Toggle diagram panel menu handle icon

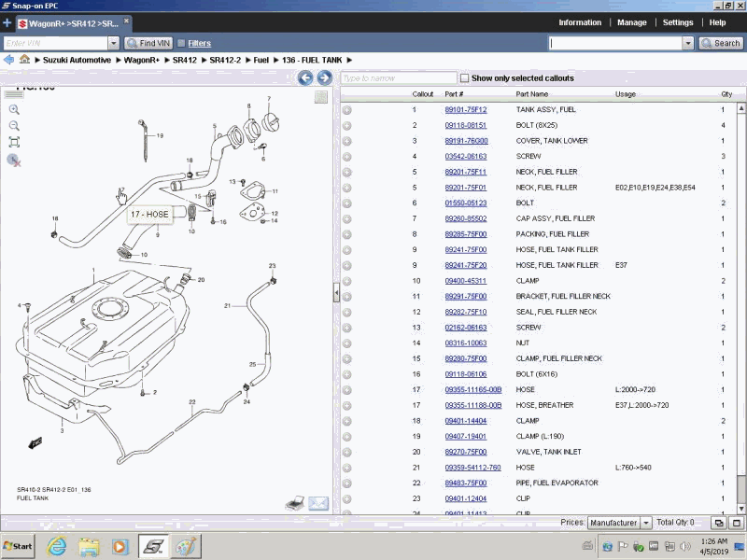[14, 94]
